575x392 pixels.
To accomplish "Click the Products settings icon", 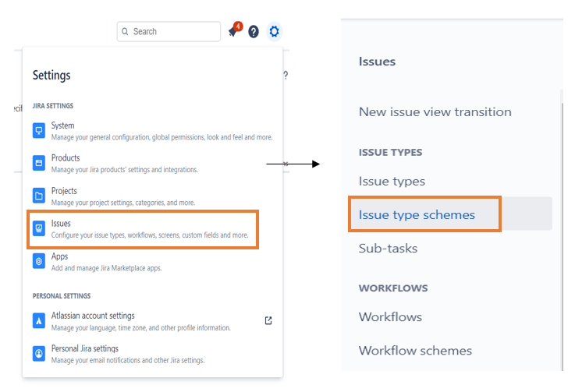I will [39, 163].
